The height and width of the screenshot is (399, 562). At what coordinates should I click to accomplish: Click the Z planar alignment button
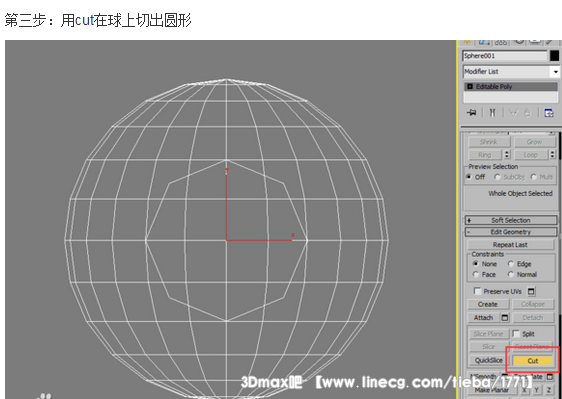(548, 390)
